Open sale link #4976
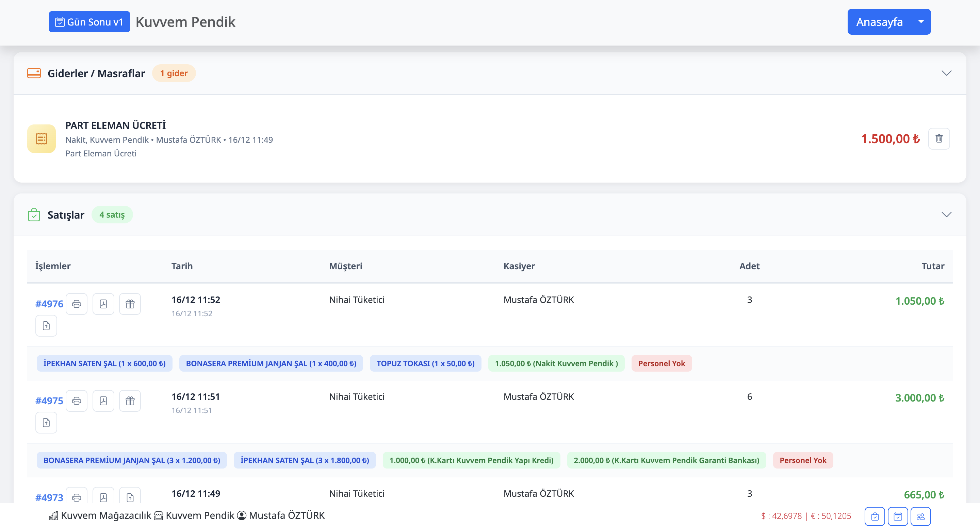This screenshot has width=980, height=527. pos(49,304)
